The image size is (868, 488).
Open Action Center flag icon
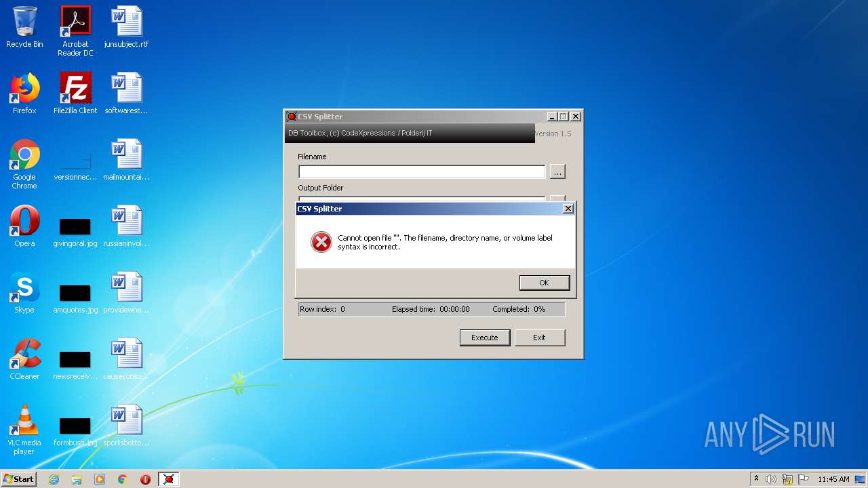click(x=804, y=479)
